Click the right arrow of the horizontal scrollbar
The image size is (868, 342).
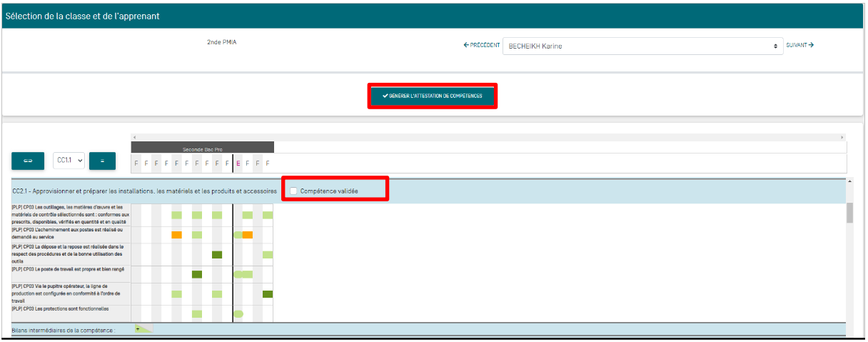click(x=842, y=137)
